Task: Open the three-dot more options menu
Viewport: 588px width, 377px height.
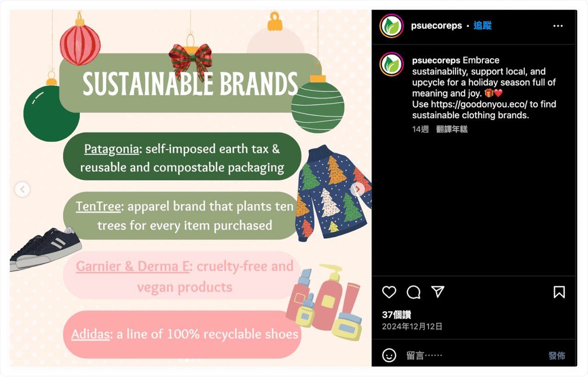Action: tap(558, 26)
